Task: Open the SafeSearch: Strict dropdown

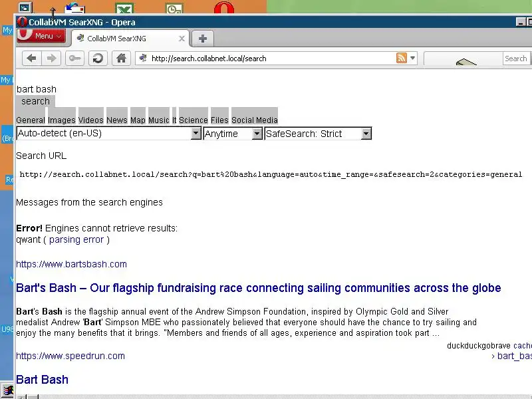Action: (x=318, y=134)
